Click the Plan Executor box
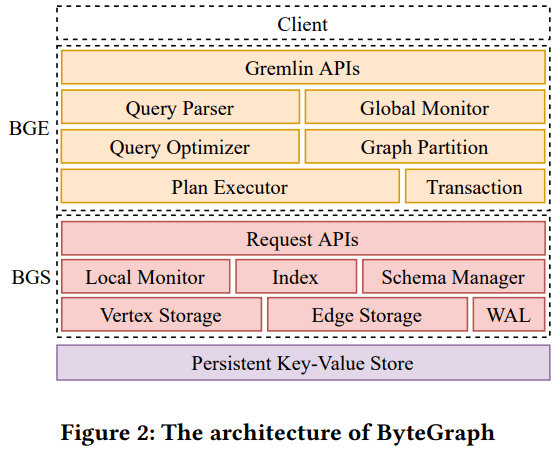 click(x=230, y=186)
